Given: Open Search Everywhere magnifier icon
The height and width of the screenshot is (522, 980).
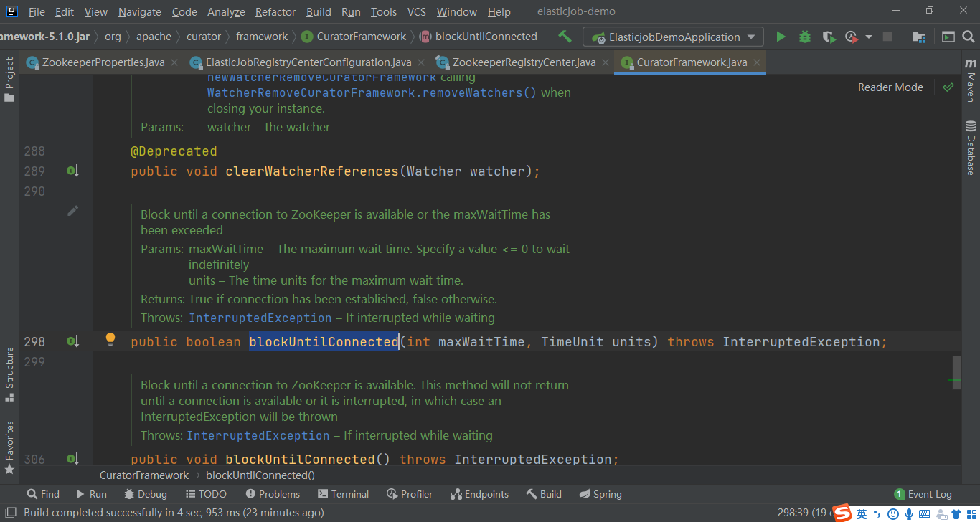Looking at the screenshot, I should coord(969,37).
